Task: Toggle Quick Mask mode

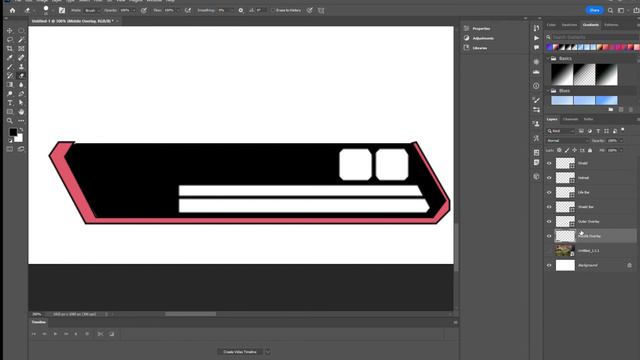Action: tap(9, 149)
